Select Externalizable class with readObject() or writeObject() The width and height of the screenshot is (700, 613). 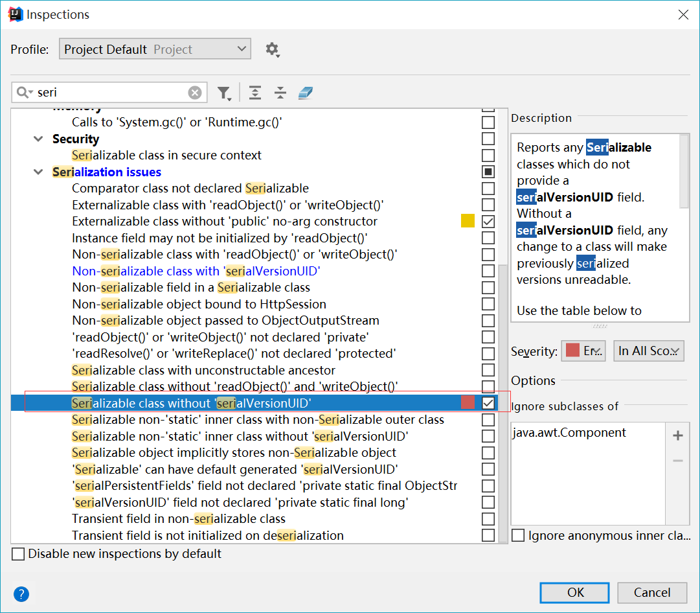tap(228, 205)
